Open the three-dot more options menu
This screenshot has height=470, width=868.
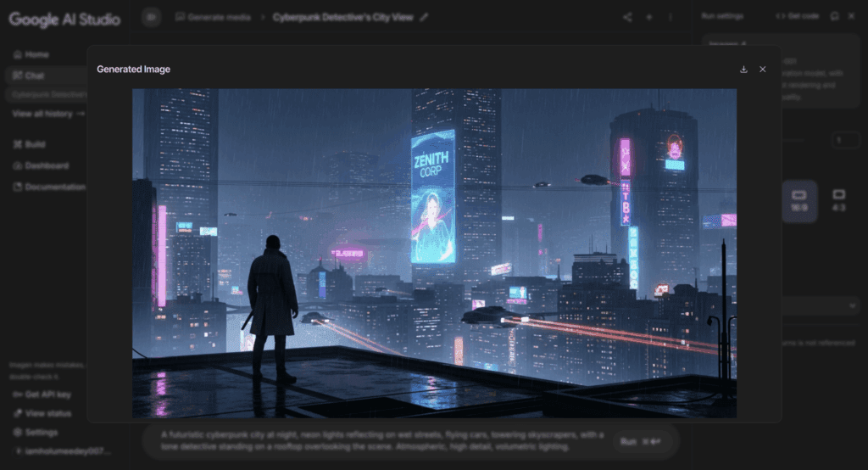point(670,17)
